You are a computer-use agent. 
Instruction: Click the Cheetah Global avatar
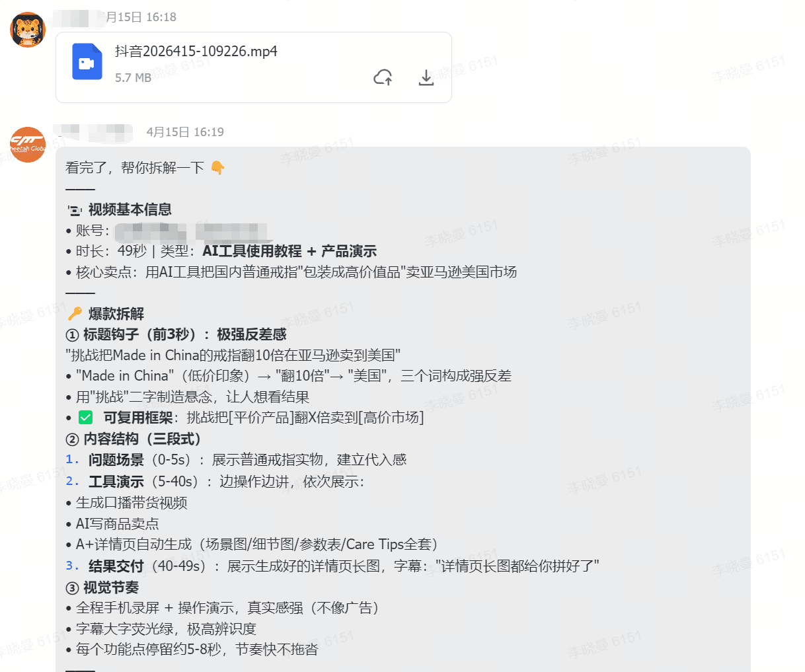27,145
